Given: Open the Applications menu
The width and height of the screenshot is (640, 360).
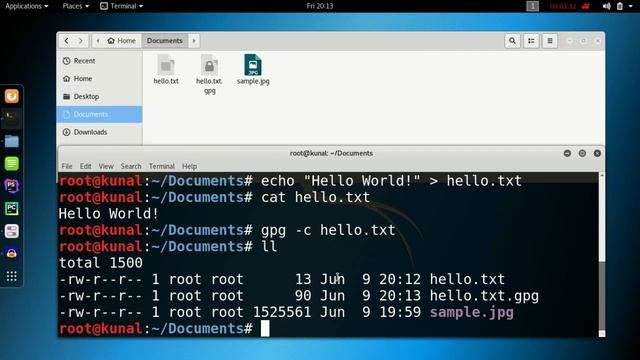Looking at the screenshot, I should (27, 6).
